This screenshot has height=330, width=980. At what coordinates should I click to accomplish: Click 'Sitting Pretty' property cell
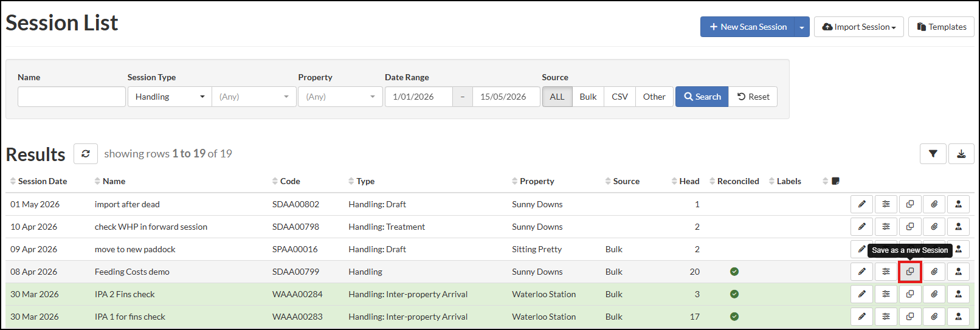(x=537, y=249)
